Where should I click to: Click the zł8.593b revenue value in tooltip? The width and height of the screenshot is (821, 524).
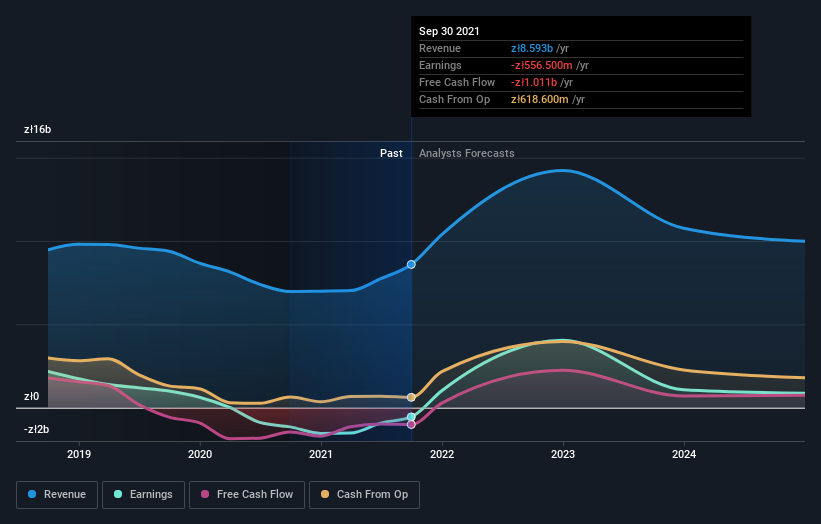532,48
